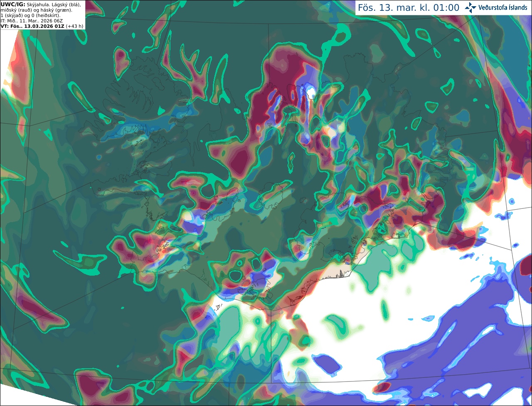This screenshot has width=532, height=406.
Task: Click the 'miðský (rauð) og háský (græn).' line
Action: click(x=36, y=10)
